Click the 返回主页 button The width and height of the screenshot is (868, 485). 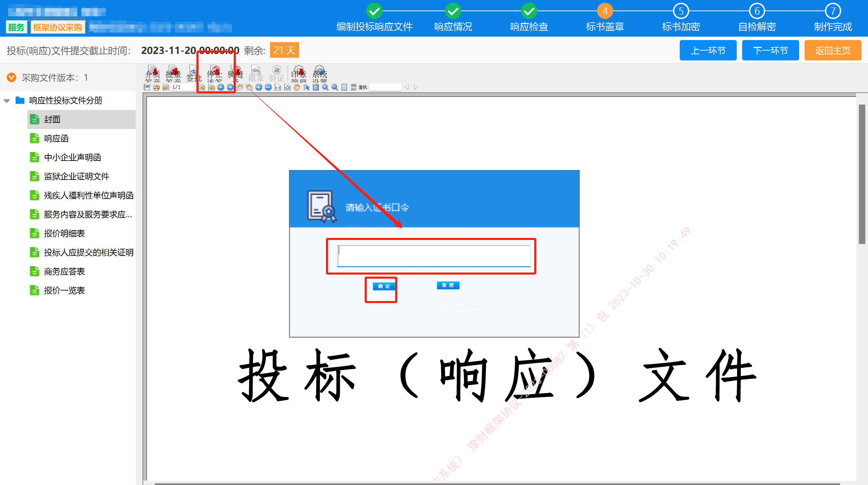tap(833, 50)
